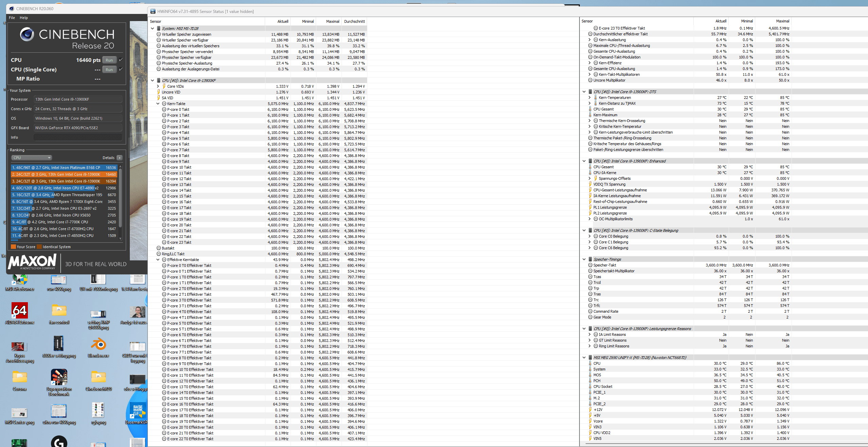Open the Corona folder on the desktop
This screenshot has width=868, height=447.
[20, 377]
